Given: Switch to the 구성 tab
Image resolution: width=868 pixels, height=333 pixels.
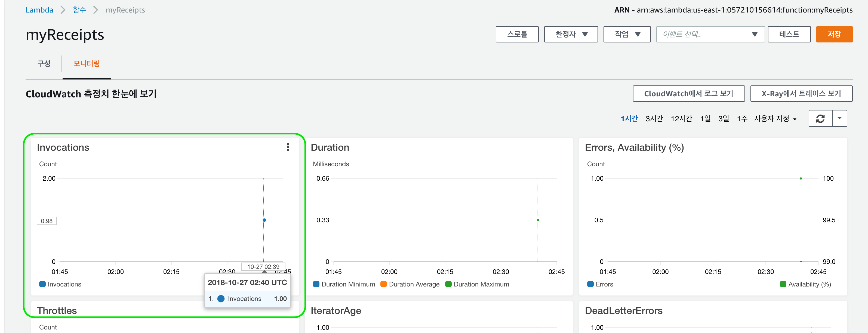Looking at the screenshot, I should click(x=44, y=63).
